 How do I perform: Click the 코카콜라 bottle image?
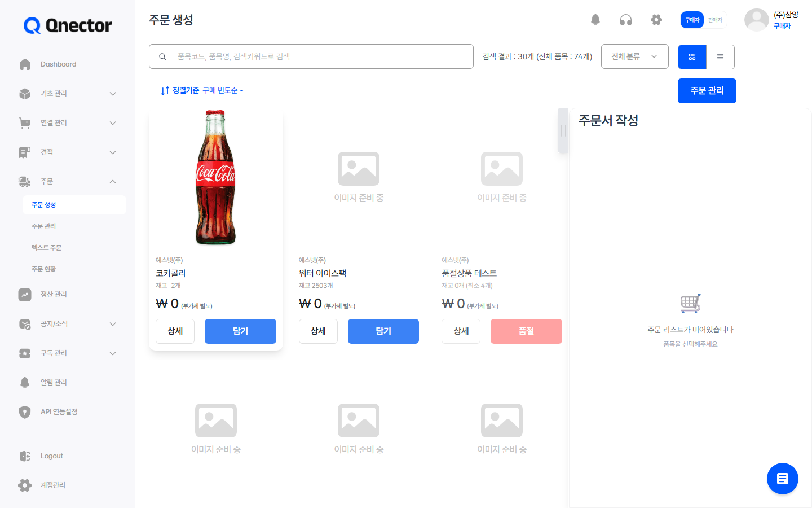215,178
